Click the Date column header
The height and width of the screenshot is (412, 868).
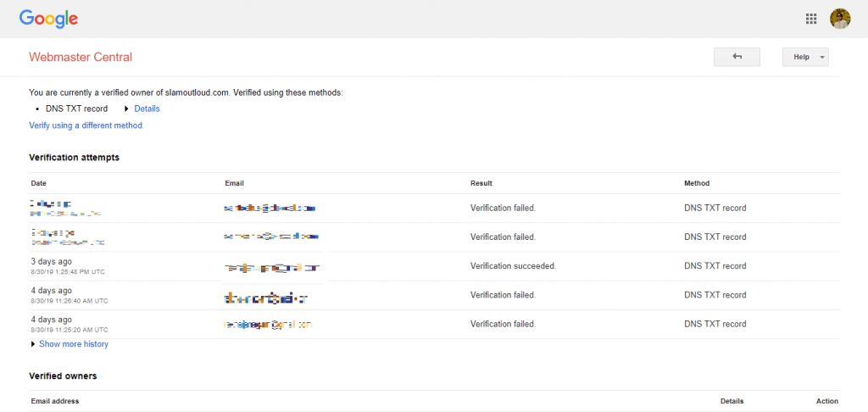[x=39, y=183]
